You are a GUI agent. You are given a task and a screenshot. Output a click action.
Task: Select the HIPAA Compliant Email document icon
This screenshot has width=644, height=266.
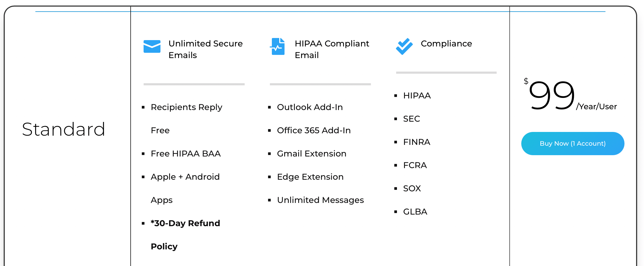[x=278, y=47]
